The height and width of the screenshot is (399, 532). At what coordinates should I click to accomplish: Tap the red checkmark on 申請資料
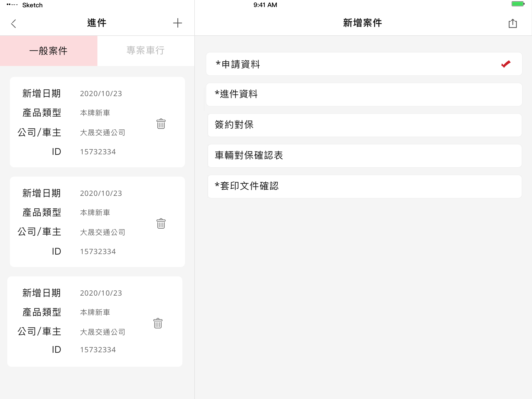coord(506,64)
